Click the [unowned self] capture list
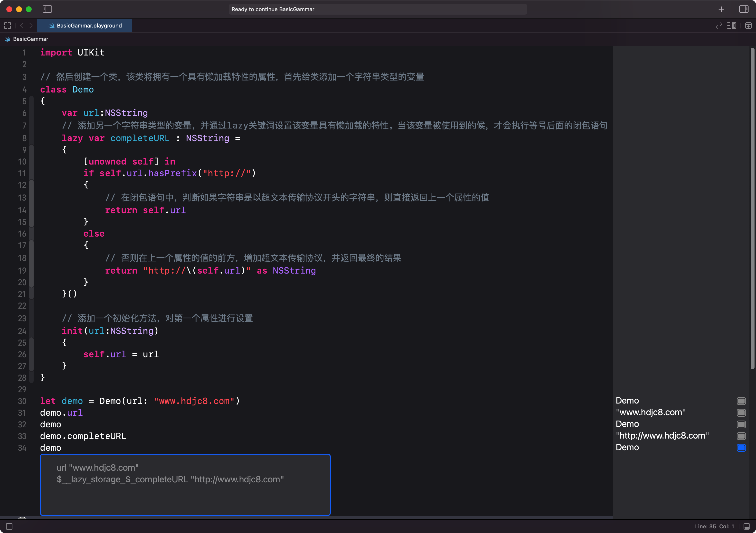 121,162
